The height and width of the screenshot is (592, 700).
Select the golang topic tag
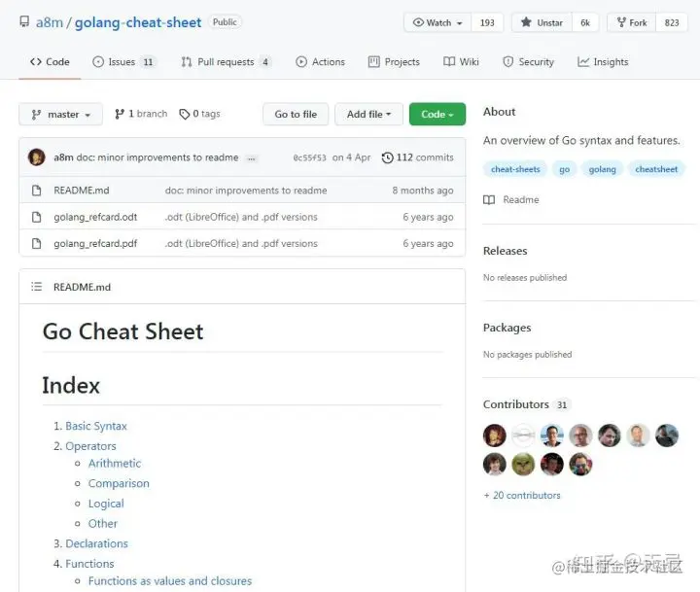point(602,169)
